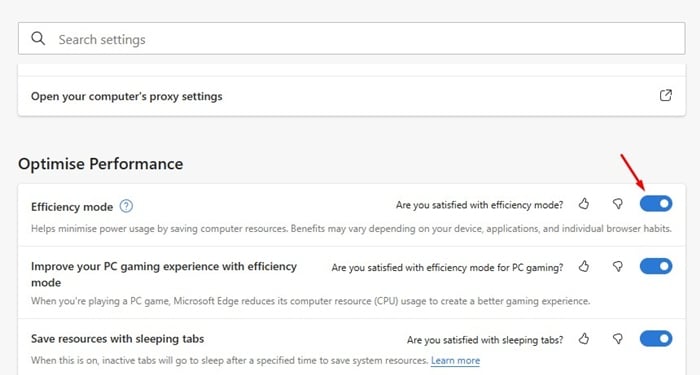
Task: Click 'Are you satisfied with efficiency mode?' text
Action: click(479, 205)
